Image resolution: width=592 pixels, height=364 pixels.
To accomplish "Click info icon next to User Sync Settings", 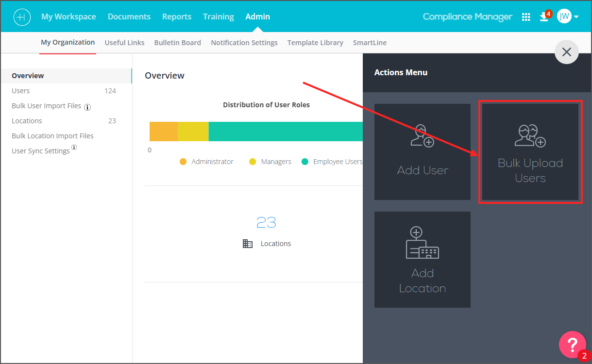I will tap(74, 147).
